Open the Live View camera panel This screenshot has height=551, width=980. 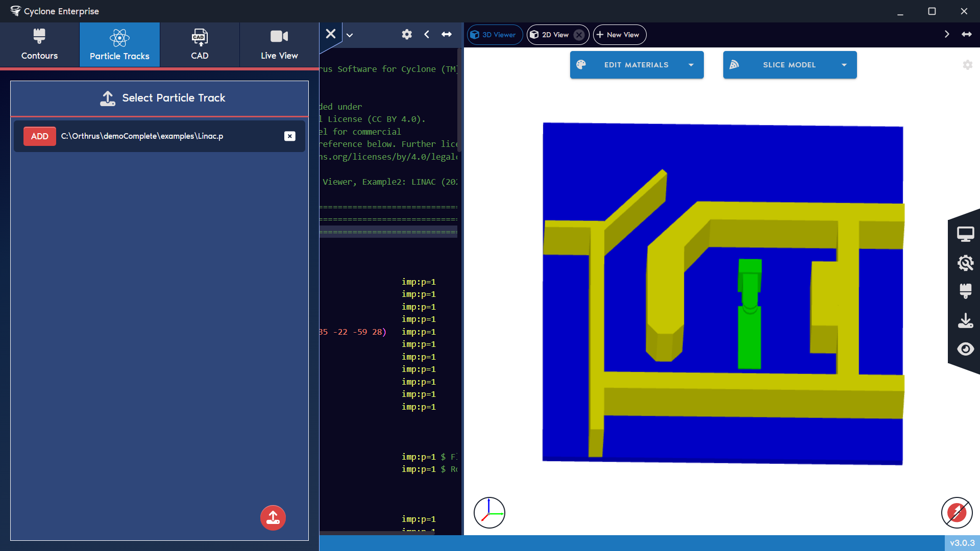click(279, 44)
